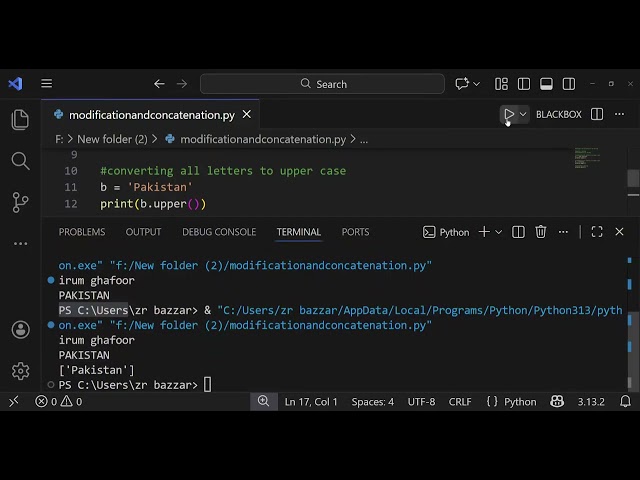Open the Search view in activity bar
The width and height of the screenshot is (640, 480).
[20, 161]
